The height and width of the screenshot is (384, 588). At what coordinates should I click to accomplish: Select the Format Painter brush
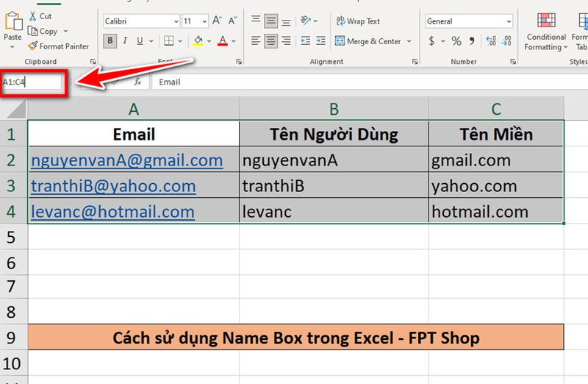[x=33, y=46]
